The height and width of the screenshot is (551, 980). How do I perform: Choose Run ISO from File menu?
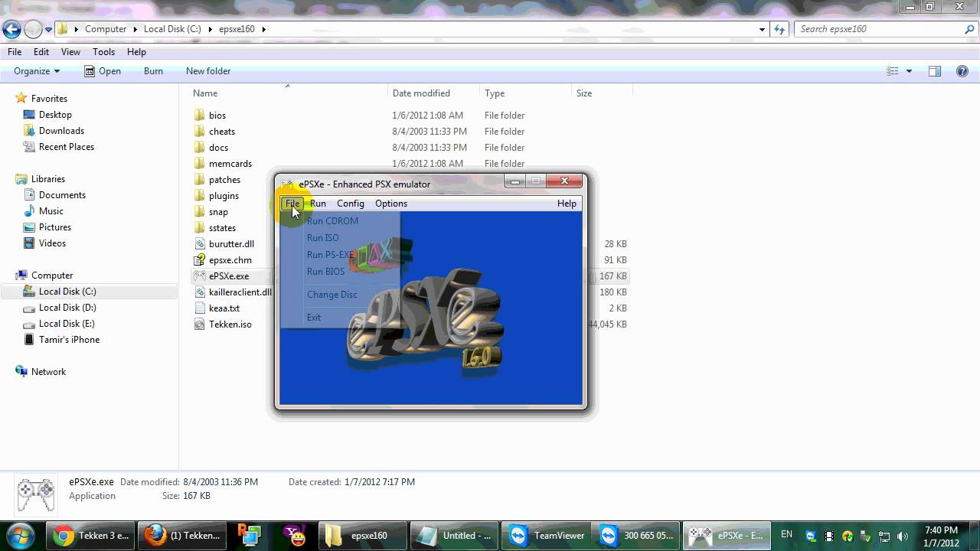pyautogui.click(x=322, y=238)
